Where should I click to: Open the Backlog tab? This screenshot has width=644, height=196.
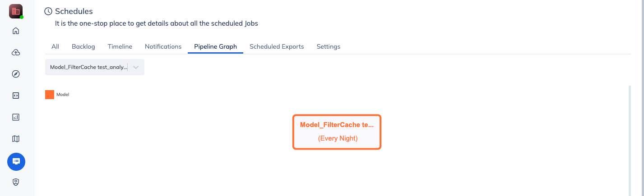(x=83, y=46)
